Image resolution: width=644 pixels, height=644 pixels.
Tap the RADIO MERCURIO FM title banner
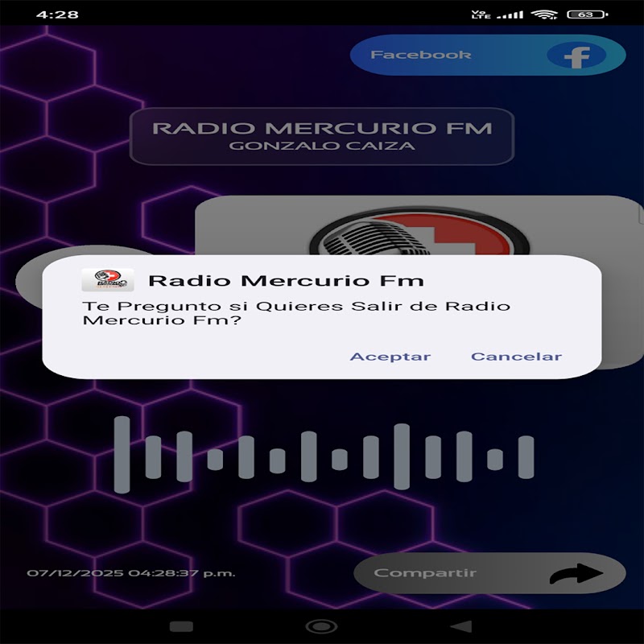point(322,136)
